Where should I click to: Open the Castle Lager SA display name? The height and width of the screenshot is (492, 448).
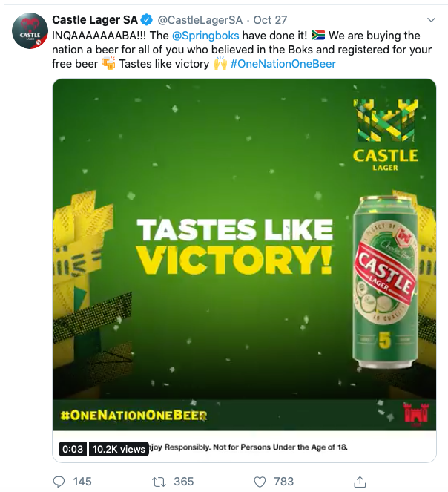pyautogui.click(x=94, y=20)
